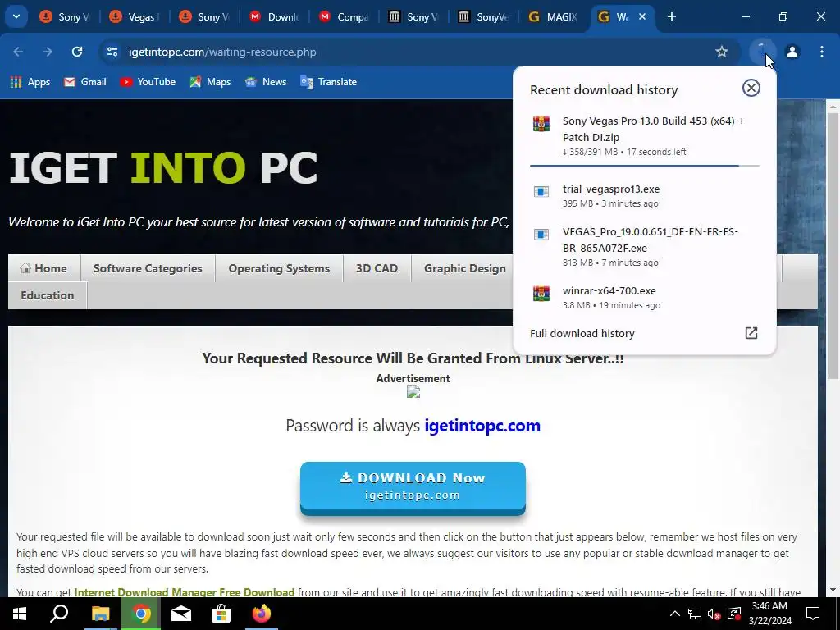The height and width of the screenshot is (630, 840).
Task: Switch to the Downl MAGIX tab
Action: pos(275,16)
